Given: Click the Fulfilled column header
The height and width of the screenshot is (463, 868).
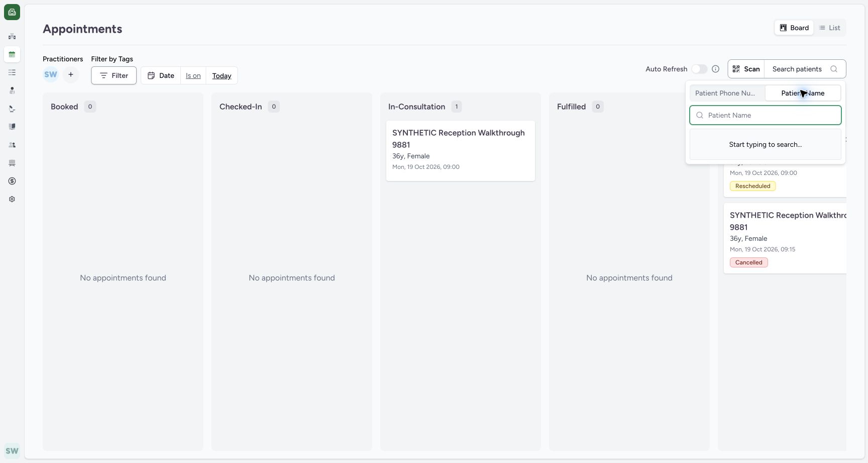Looking at the screenshot, I should coord(571,107).
